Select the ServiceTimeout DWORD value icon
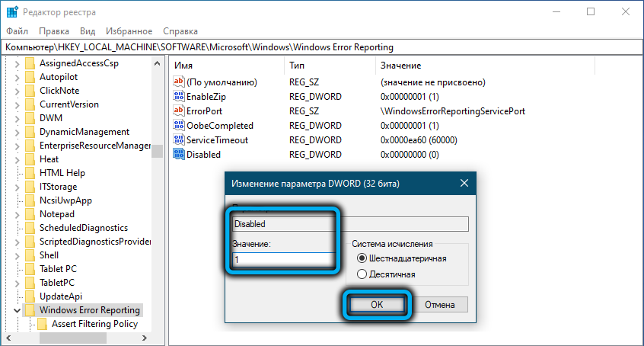 pos(180,140)
